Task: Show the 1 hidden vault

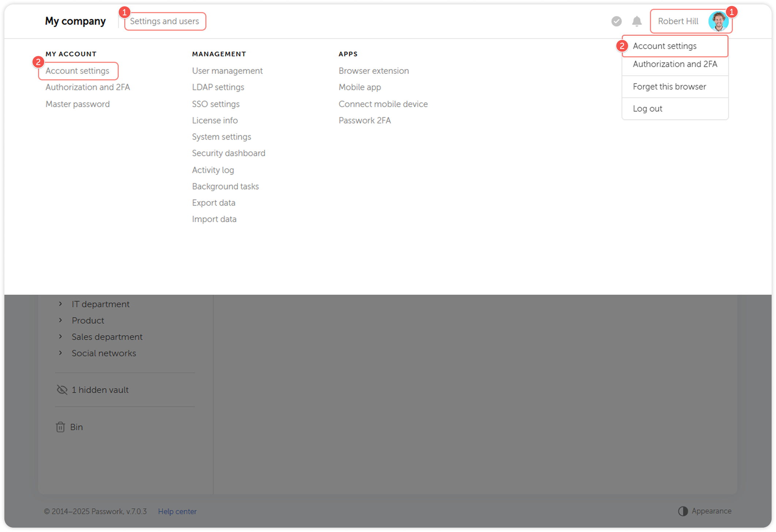Action: tap(100, 390)
